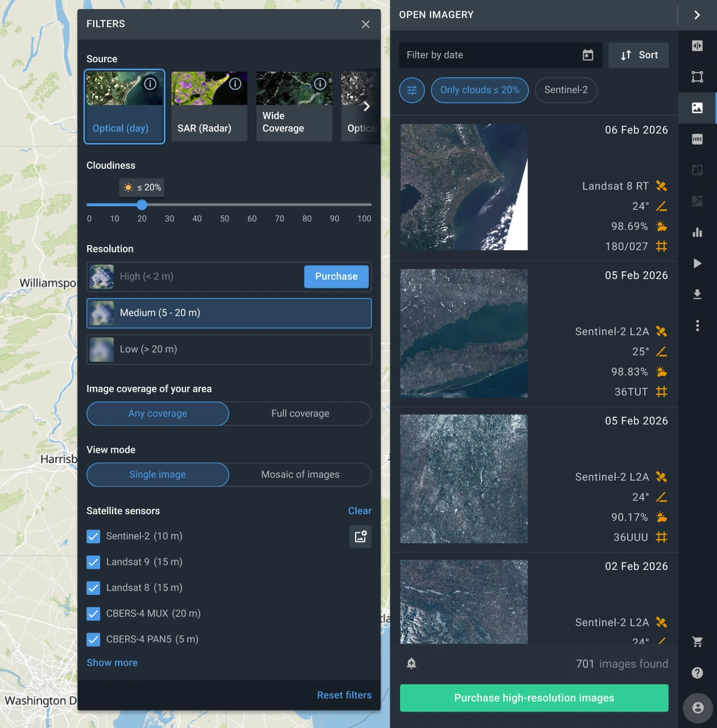Expand more sources via the arrow next to SAR
717x728 pixels.
(x=368, y=106)
